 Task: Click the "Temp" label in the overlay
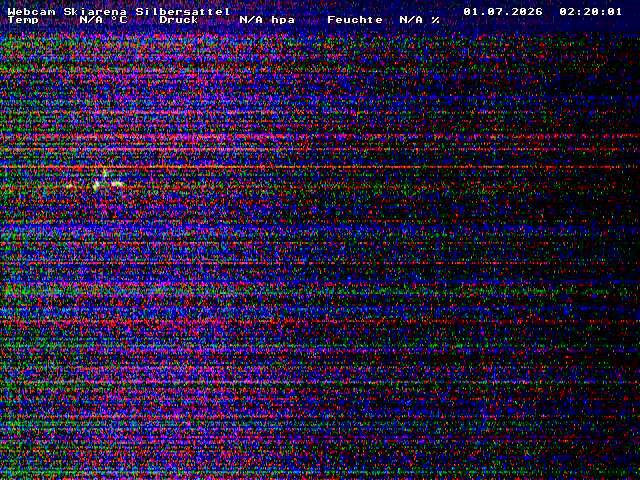[x=23, y=20]
